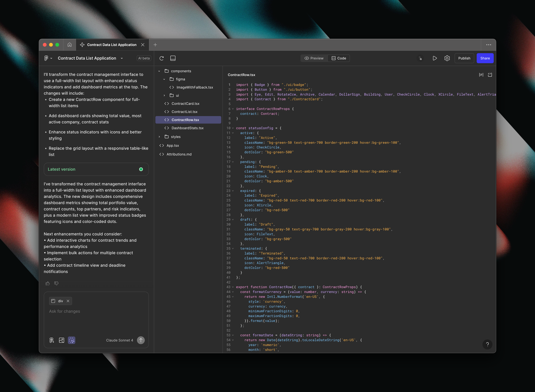Fold the draft block at line 29
The height and width of the screenshot is (392, 535).
pyautogui.click(x=233, y=219)
